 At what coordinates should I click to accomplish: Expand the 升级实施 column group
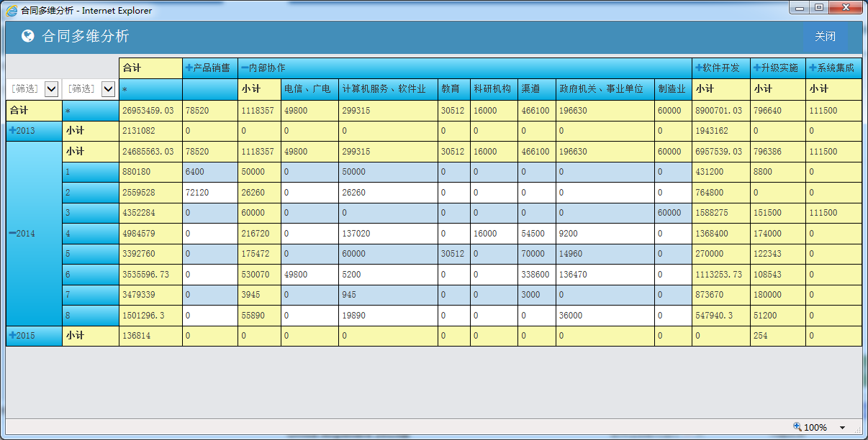tap(757, 68)
